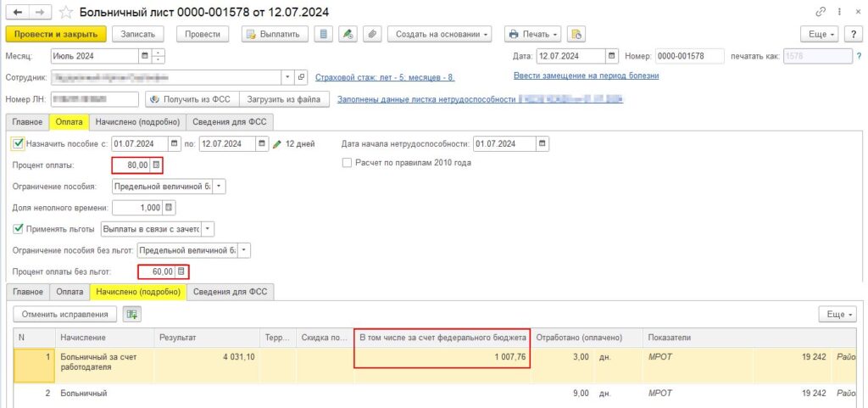Image resolution: width=868 pixels, height=408 pixels.
Task: Copy link to this document
Action: pos(820,12)
